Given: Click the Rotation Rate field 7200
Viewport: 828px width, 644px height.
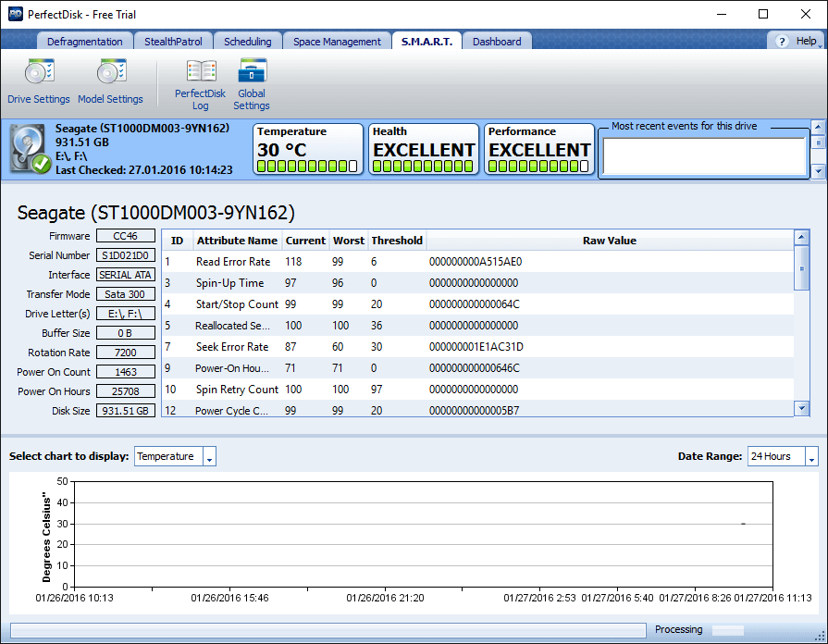Looking at the screenshot, I should tap(126, 353).
